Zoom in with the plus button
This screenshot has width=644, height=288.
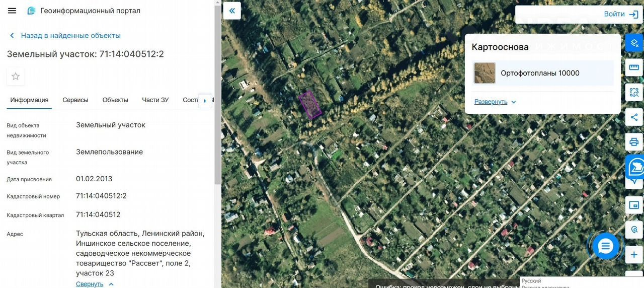coord(634,255)
